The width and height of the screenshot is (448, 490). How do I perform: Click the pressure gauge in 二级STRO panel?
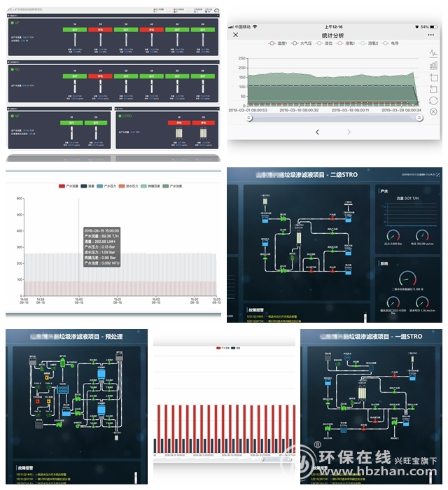pyautogui.click(x=392, y=236)
